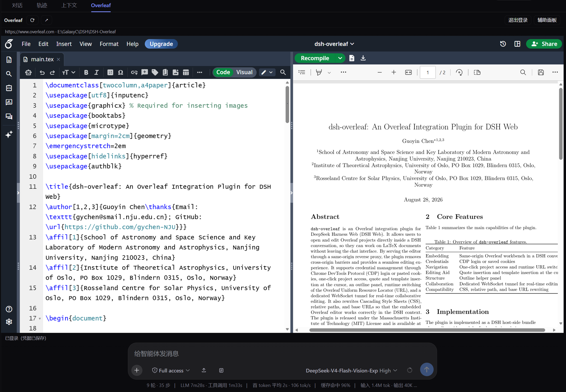The image size is (566, 392).
Task: Insert inline math from the toolbar
Action: pos(110,72)
